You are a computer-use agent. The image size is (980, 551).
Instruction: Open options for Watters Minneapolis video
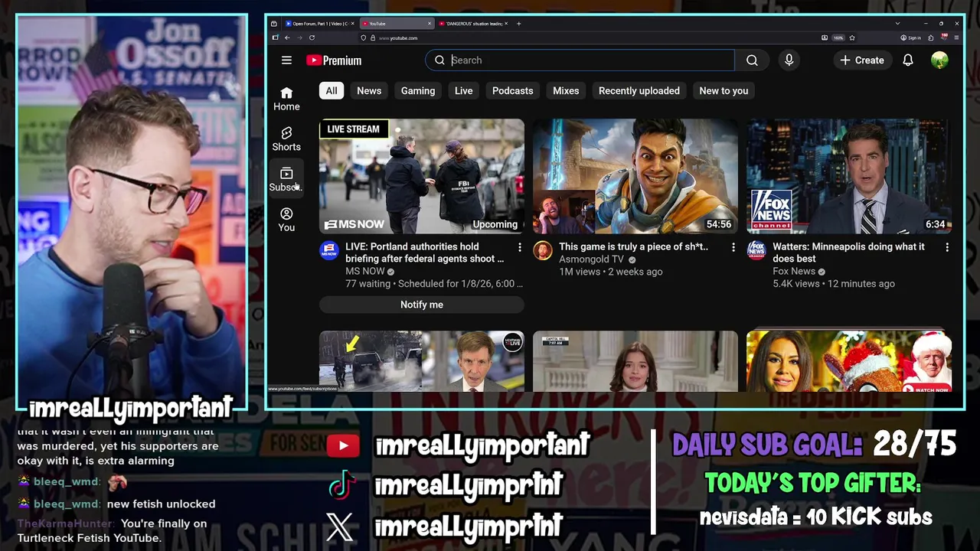[947, 247]
